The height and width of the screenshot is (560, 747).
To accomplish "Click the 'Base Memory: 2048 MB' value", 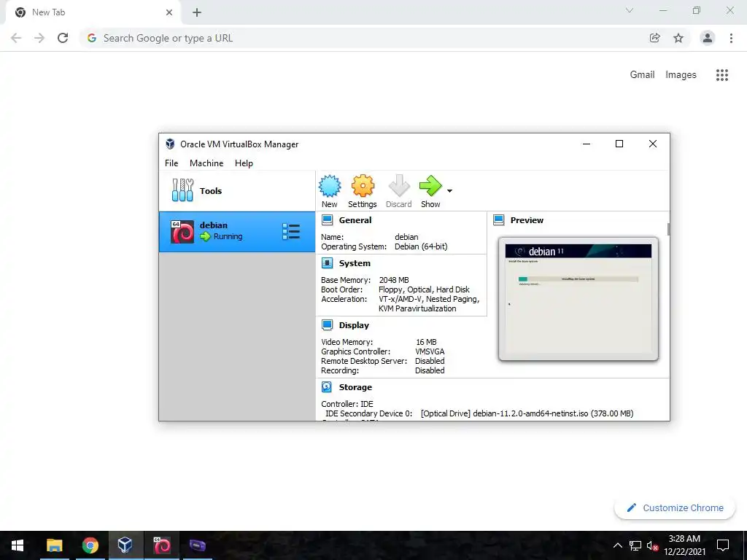I will [394, 280].
